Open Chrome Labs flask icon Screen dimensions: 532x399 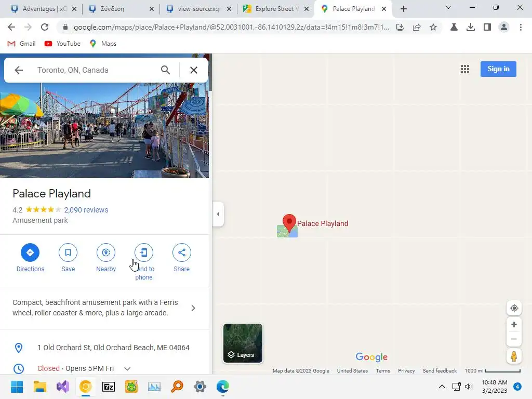[454, 27]
